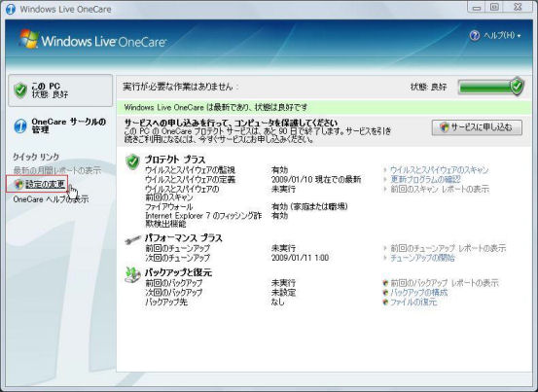Minimize the Windows Live OneCare window

[477, 7]
